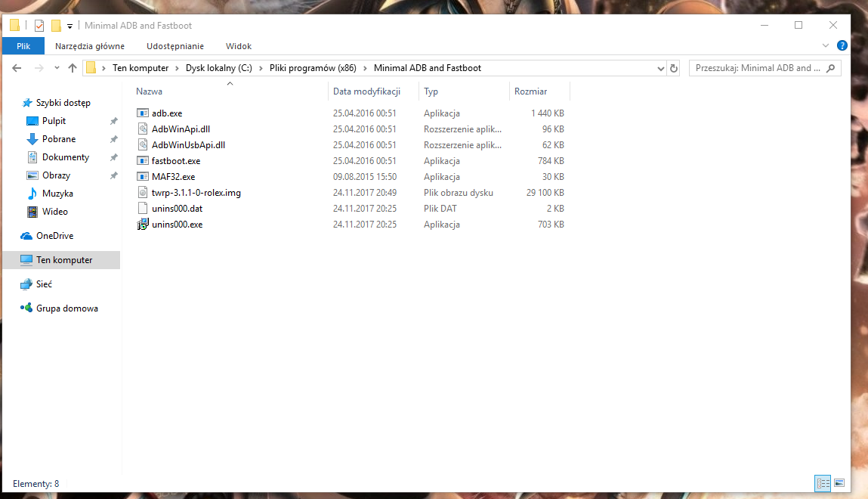Open the Widok ribbon tab
The width and height of the screenshot is (868, 499).
[x=238, y=46]
